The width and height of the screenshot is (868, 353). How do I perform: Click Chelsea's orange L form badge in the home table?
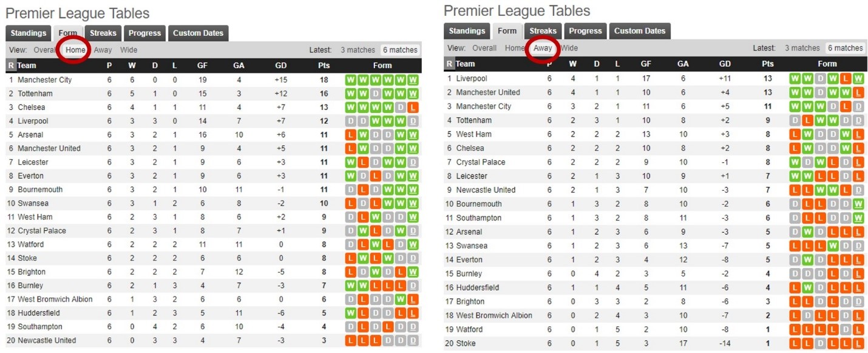tap(413, 108)
